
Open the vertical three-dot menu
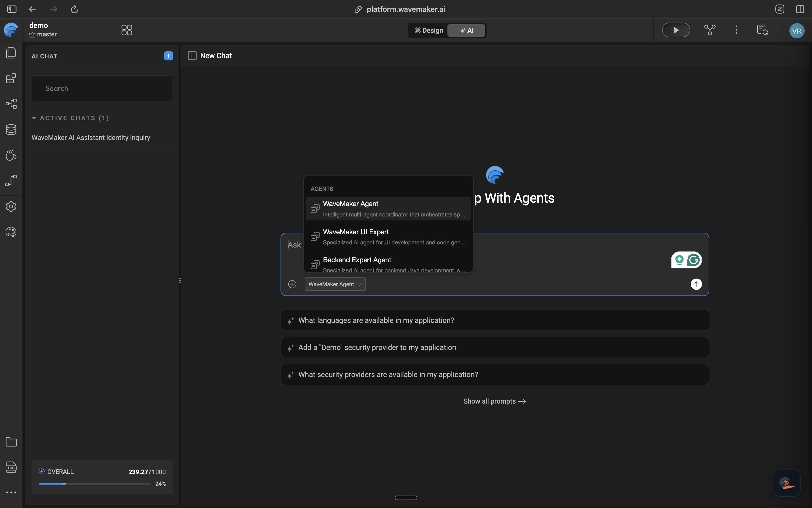click(736, 30)
